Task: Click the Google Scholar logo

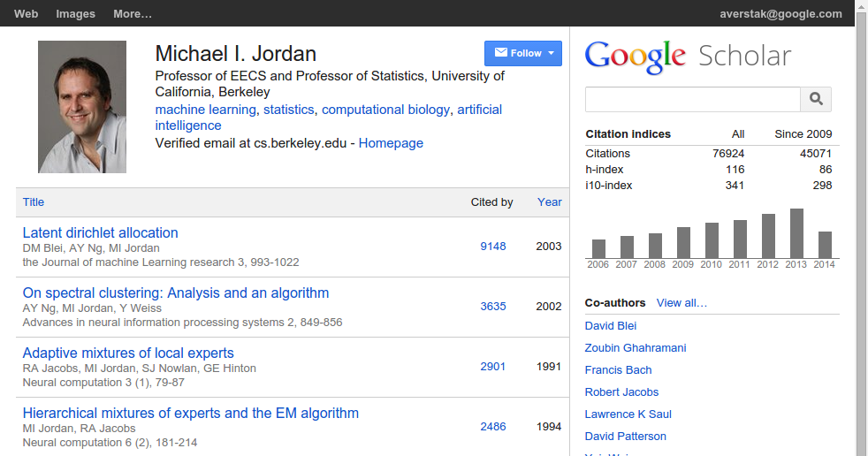Action: coord(688,56)
